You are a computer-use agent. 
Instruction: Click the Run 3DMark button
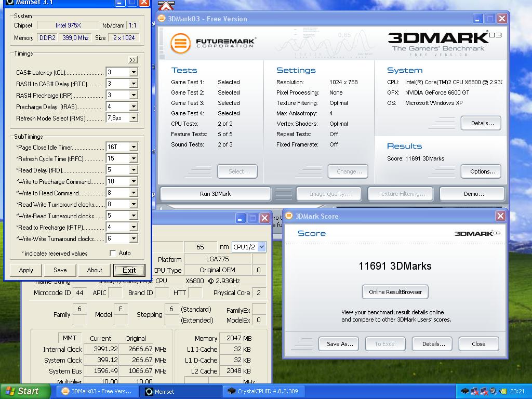[215, 194]
